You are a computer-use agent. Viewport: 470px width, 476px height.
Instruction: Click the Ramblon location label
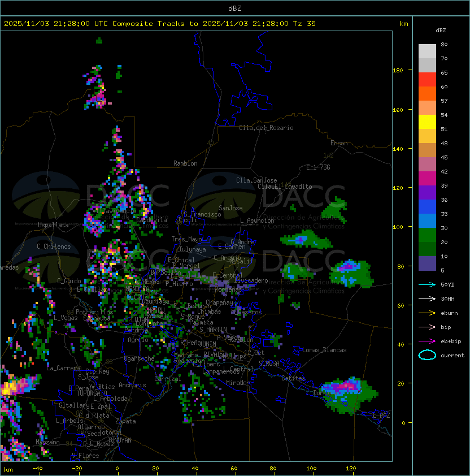click(x=185, y=163)
